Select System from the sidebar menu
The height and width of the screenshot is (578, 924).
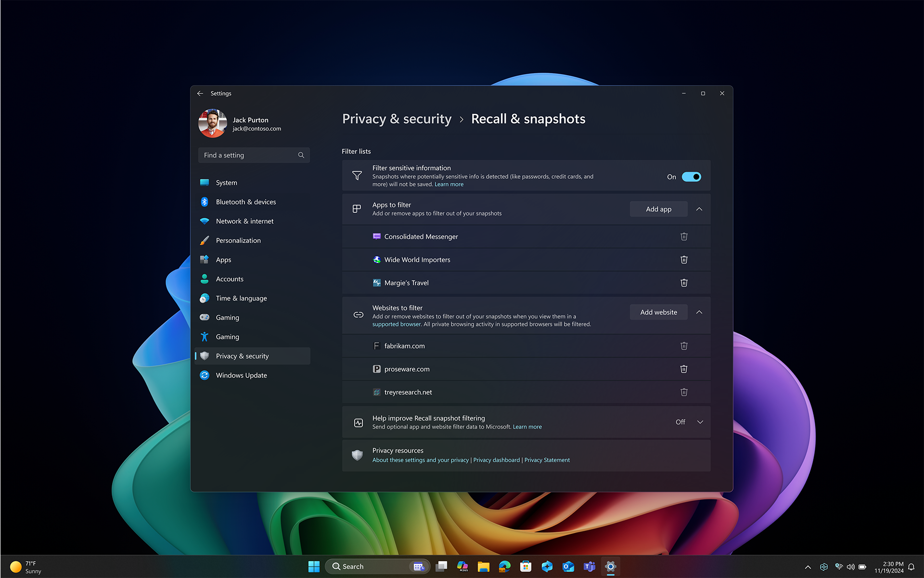226,183
